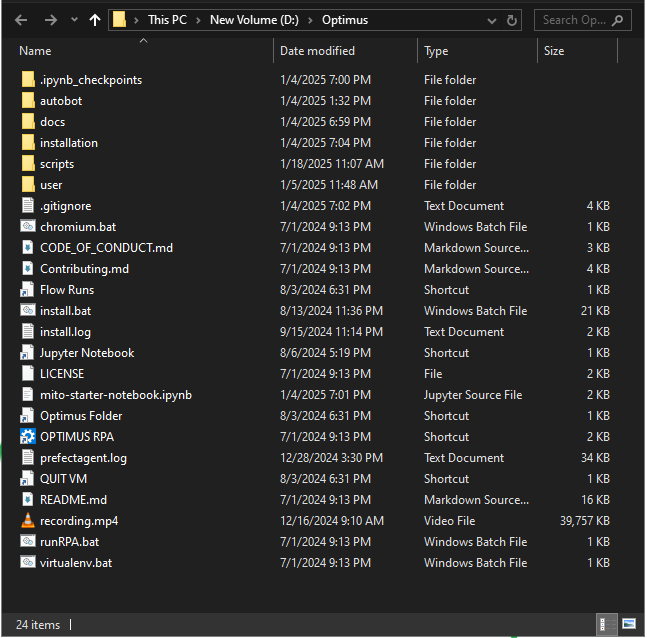Select the installation folder icon
Image resolution: width=647 pixels, height=638 pixels.
pos(28,142)
